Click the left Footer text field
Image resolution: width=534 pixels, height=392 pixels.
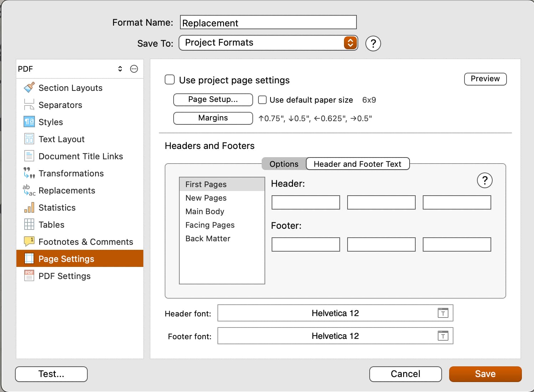[x=306, y=244]
